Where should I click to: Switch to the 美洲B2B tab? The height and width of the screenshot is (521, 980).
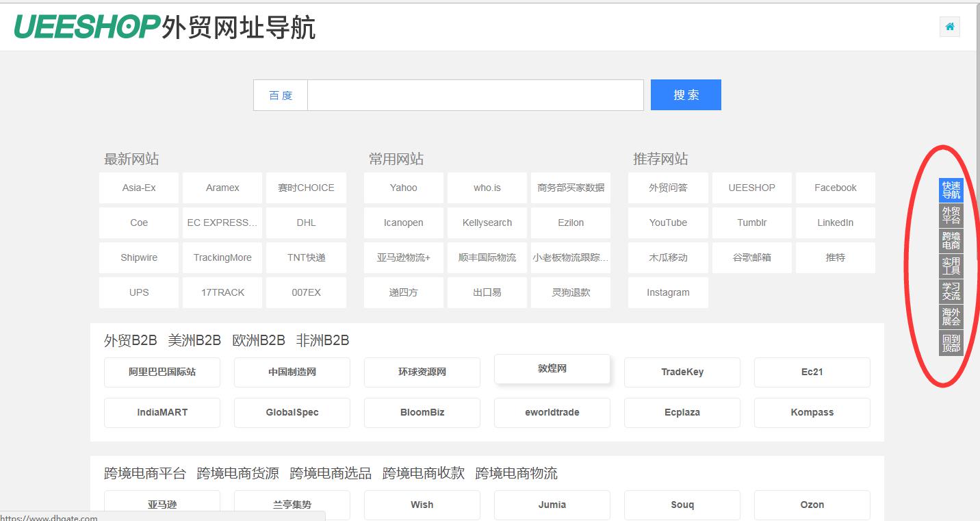tap(193, 340)
